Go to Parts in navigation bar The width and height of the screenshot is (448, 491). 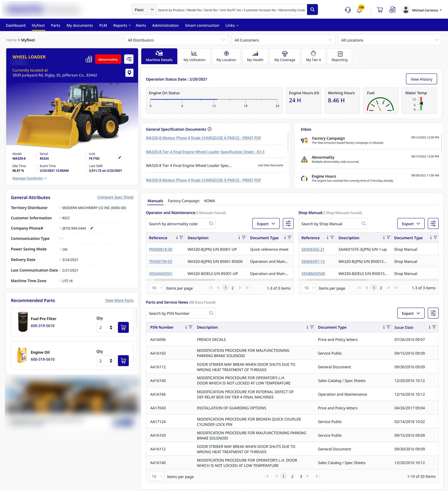(x=55, y=25)
